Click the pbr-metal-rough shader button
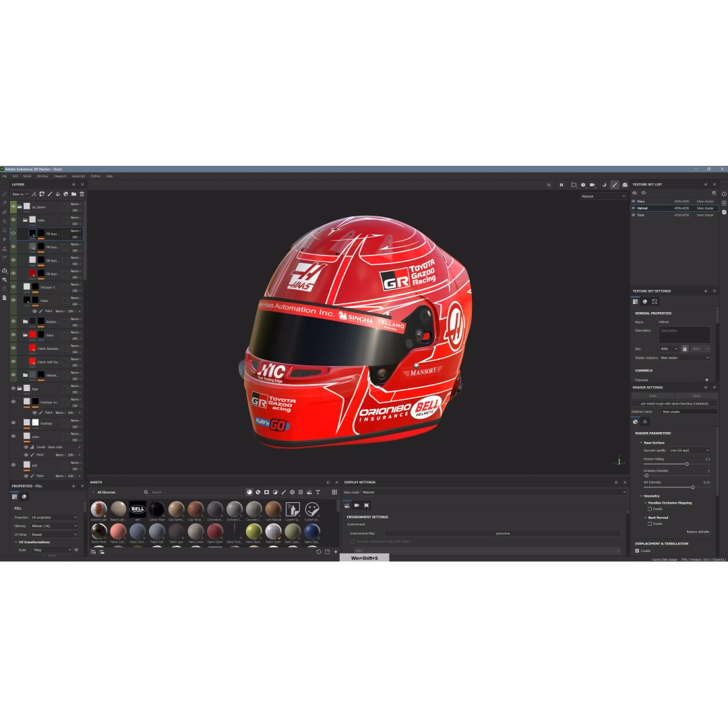This screenshot has width=728, height=728. pos(674,404)
